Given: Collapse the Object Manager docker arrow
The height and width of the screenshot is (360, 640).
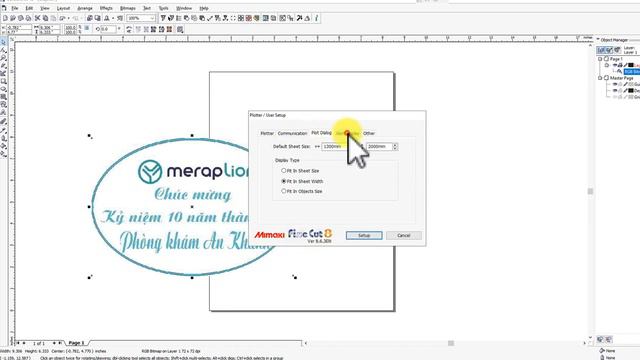Looking at the screenshot, I should click(x=598, y=40).
